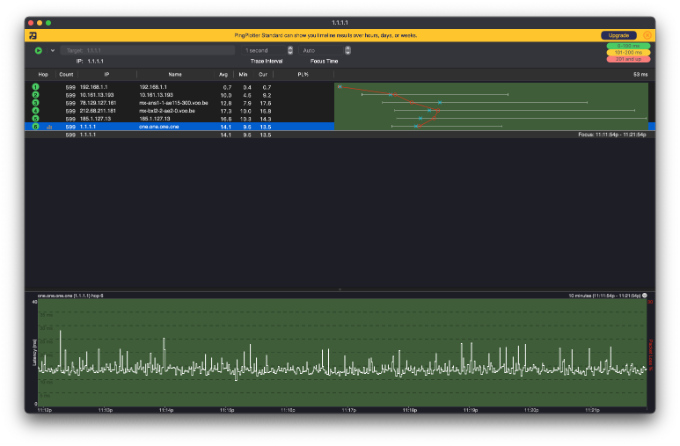The height and width of the screenshot is (446, 680).
Task: Click the Min column header
Action: pos(243,75)
